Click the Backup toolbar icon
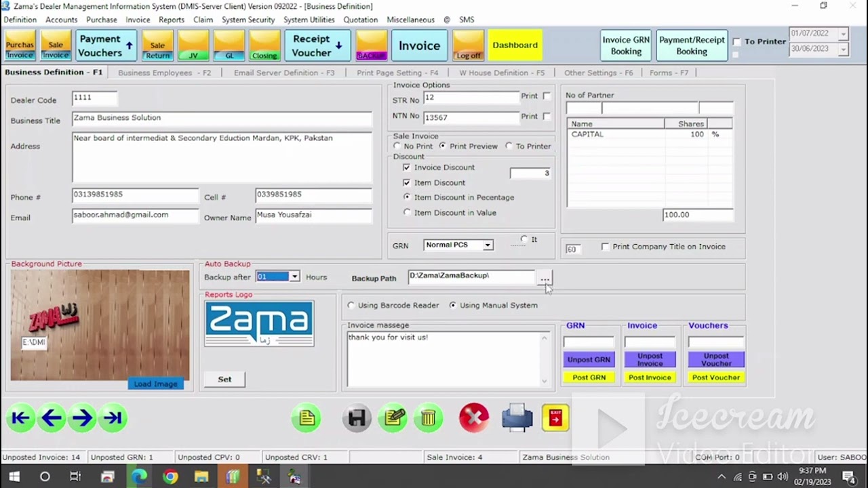Screen dimensions: 868x488 (371, 45)
